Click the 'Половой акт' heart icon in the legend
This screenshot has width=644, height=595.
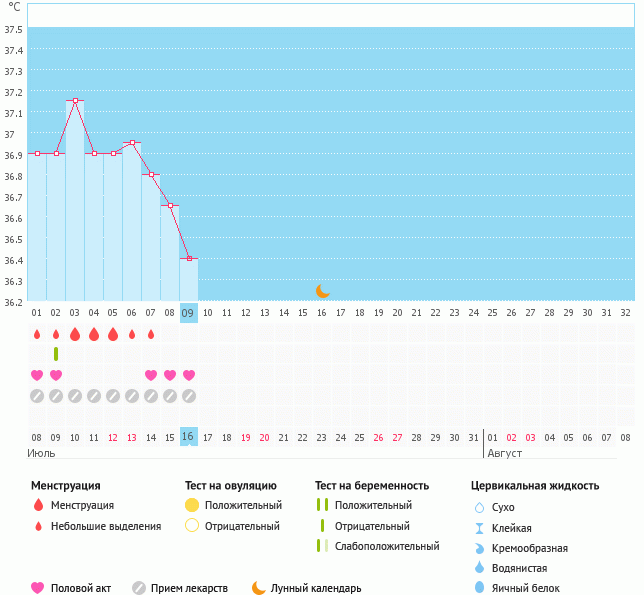(x=38, y=588)
